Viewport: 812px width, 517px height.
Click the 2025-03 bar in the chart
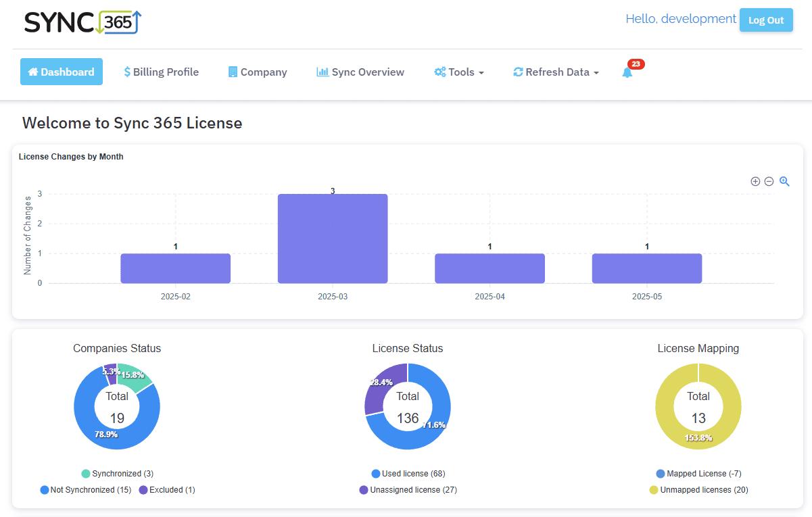point(333,239)
